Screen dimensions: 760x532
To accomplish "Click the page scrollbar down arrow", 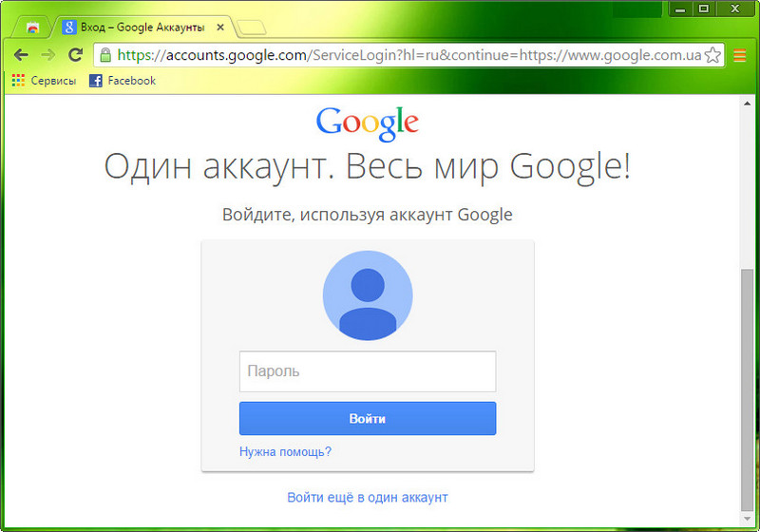I will (747, 520).
